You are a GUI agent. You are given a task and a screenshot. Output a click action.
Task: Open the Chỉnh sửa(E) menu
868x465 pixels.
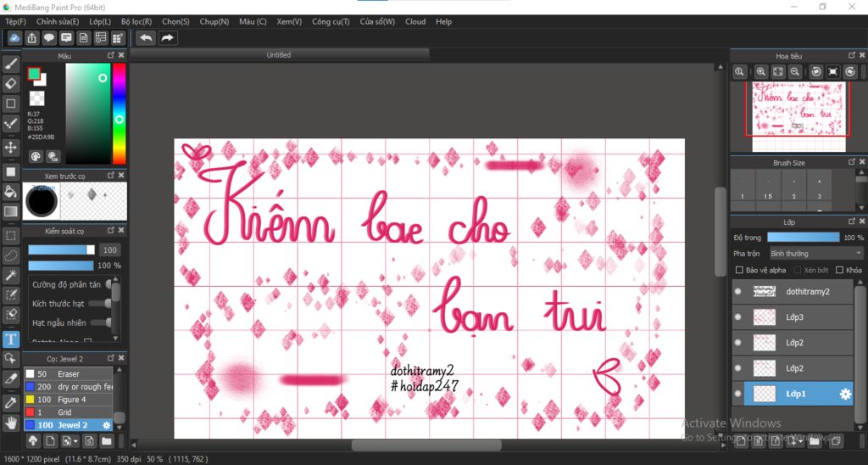[58, 21]
